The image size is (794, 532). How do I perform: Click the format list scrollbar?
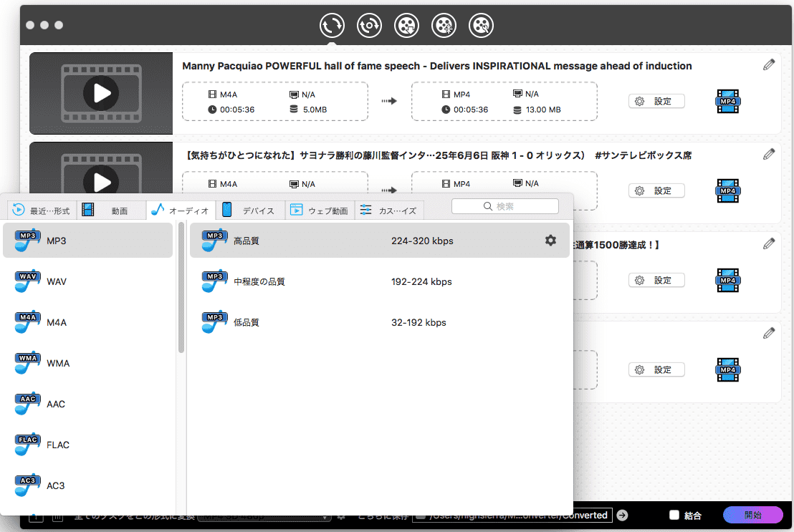pos(181,288)
